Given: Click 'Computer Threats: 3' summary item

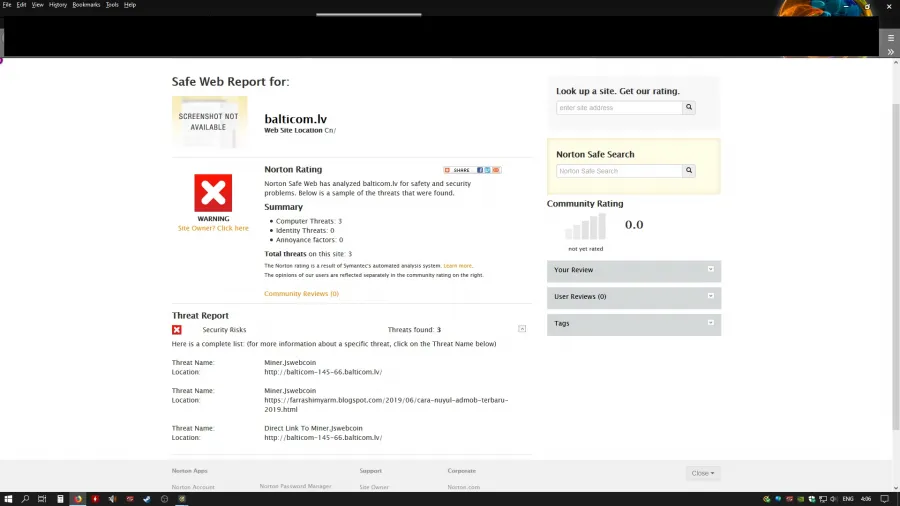Looking at the screenshot, I should tap(309, 221).
